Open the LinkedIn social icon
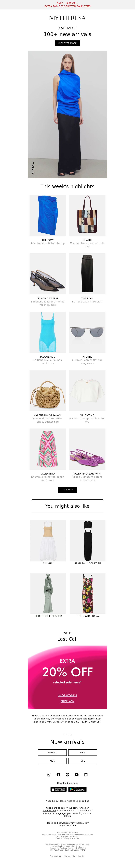135x868 pixels. point(86,775)
